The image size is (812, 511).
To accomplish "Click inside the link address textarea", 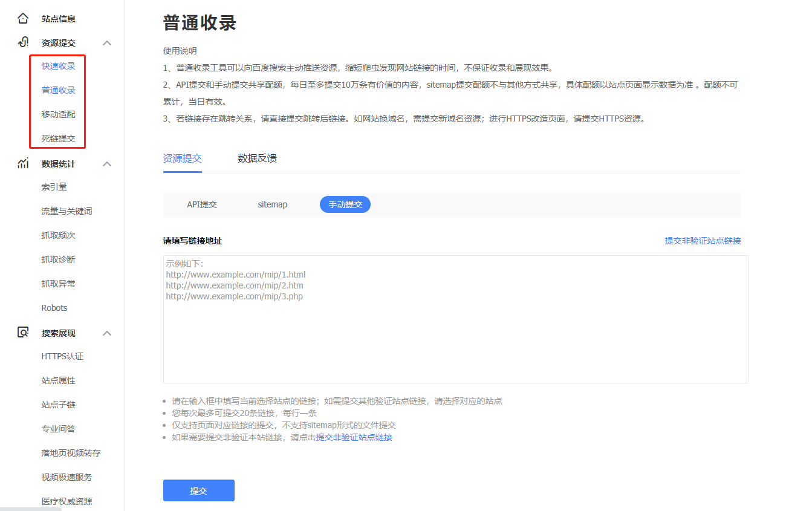I will (x=455, y=319).
